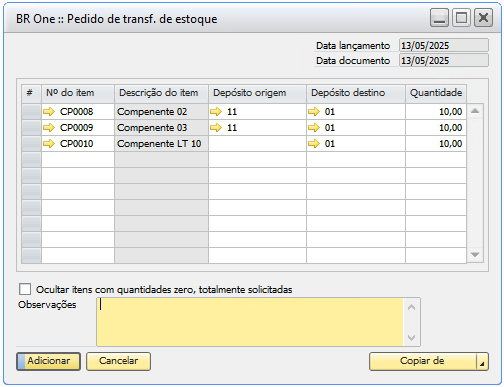Click the 'Depósito destino' column header

click(356, 94)
